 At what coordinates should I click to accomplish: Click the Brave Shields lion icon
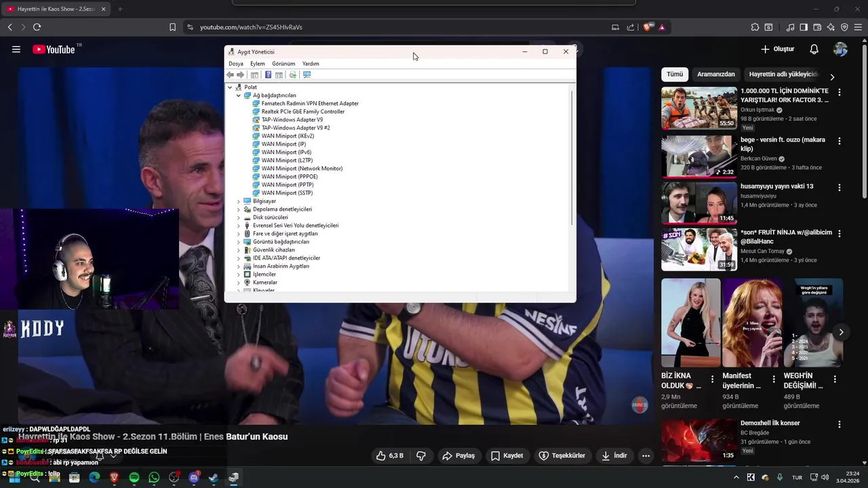[648, 27]
